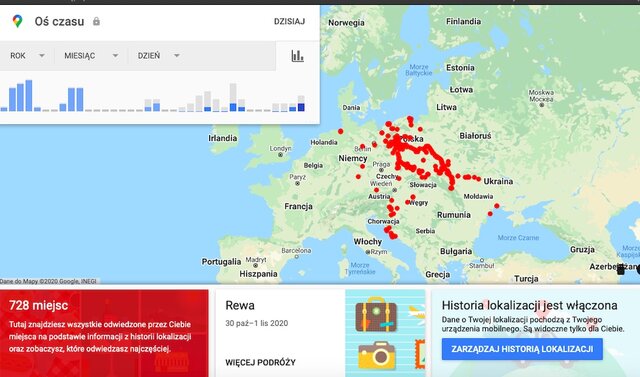Click the Rumunia label on the map
640x377 pixels.
[x=454, y=215]
